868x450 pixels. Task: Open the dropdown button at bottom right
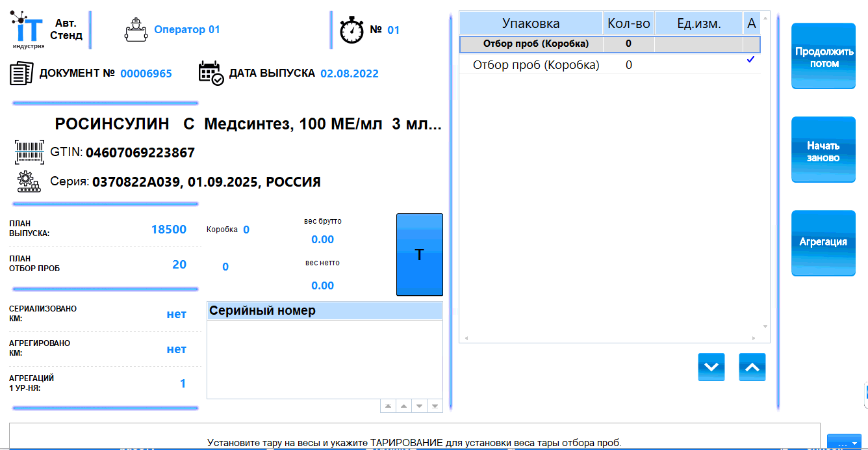844,442
